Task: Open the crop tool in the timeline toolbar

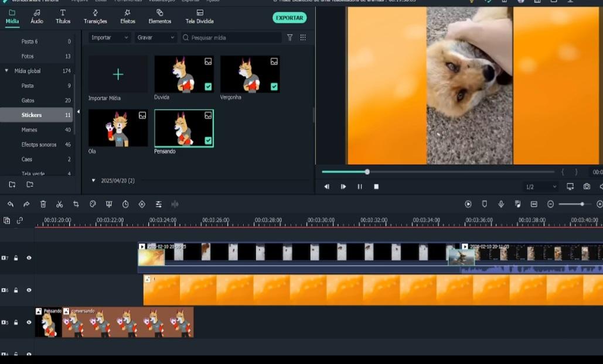Action: (x=76, y=204)
